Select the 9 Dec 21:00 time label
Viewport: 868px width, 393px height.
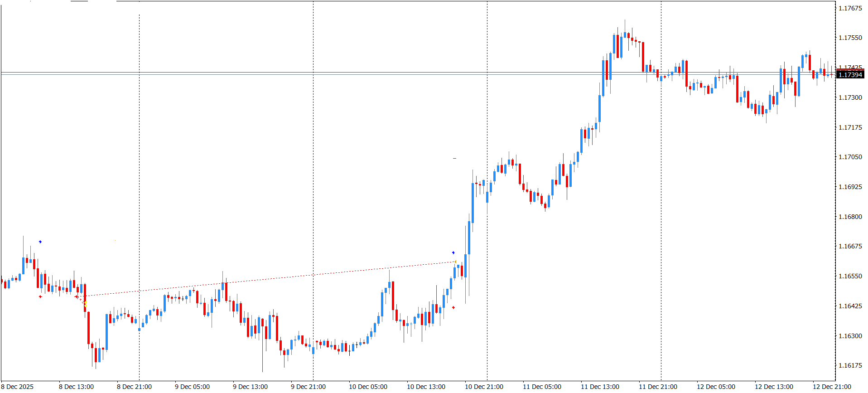click(x=308, y=387)
